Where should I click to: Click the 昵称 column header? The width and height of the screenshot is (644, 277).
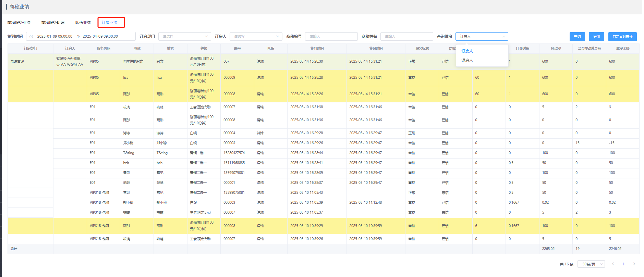(137, 49)
